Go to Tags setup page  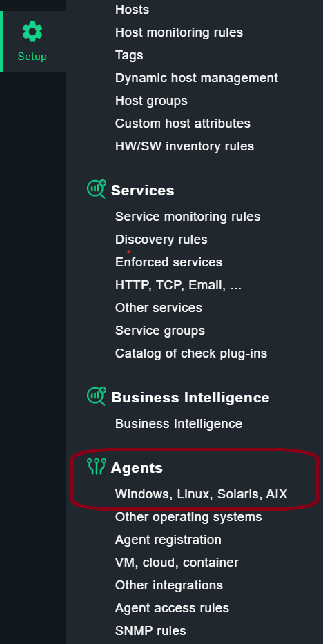point(129,55)
